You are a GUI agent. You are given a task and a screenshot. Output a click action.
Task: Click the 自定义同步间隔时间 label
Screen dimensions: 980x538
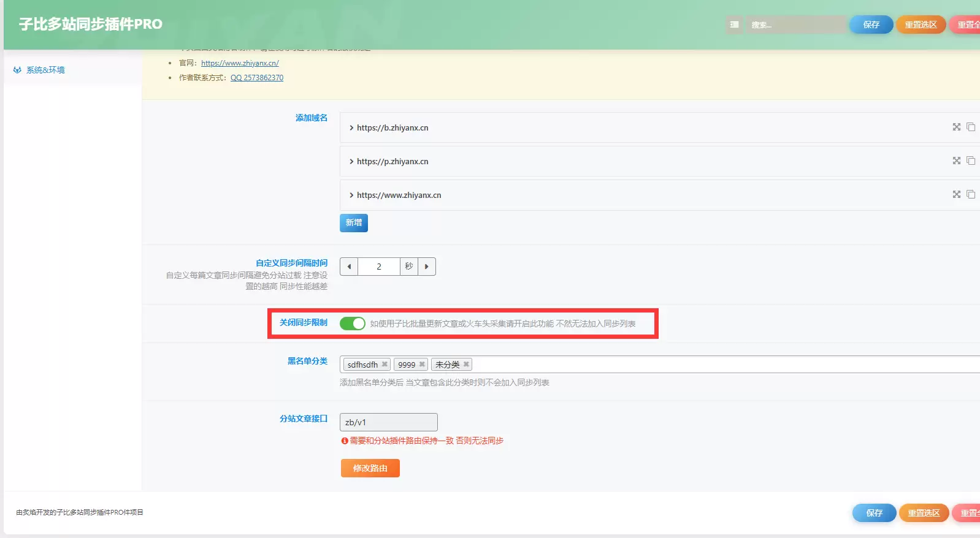pos(292,263)
